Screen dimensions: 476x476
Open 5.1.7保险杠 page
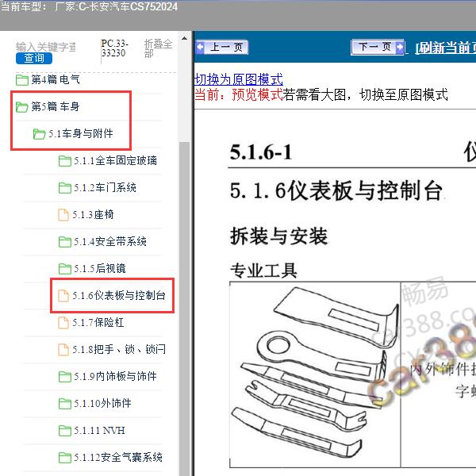point(98,323)
